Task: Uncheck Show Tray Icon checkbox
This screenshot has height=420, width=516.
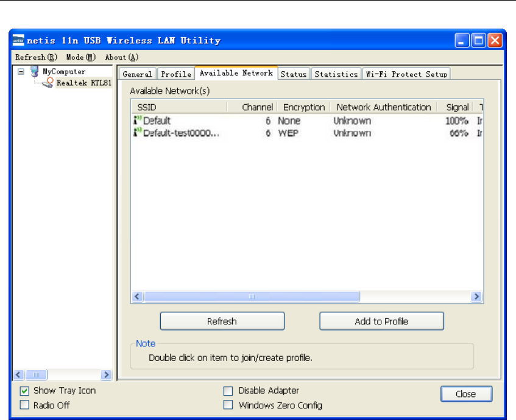Action: (x=24, y=391)
